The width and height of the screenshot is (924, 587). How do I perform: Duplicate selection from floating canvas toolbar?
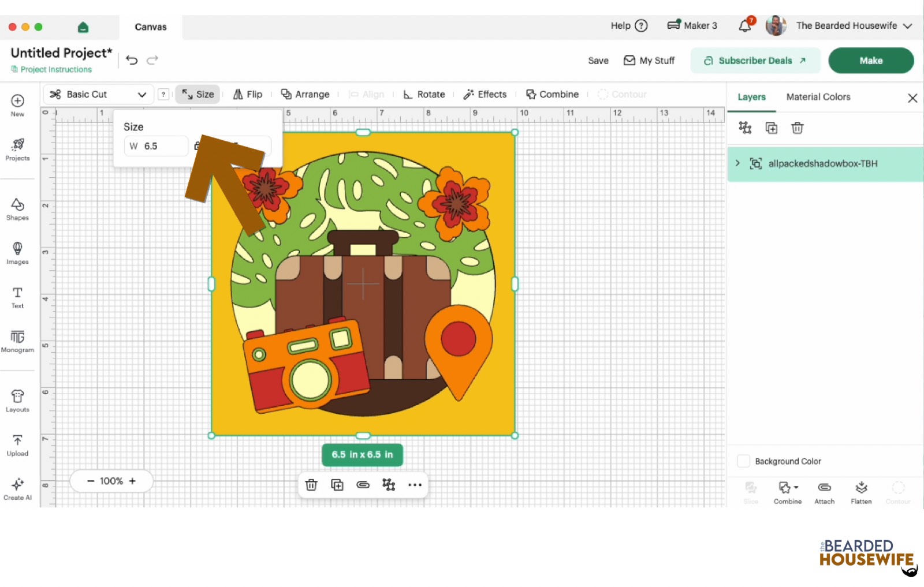[x=337, y=485]
